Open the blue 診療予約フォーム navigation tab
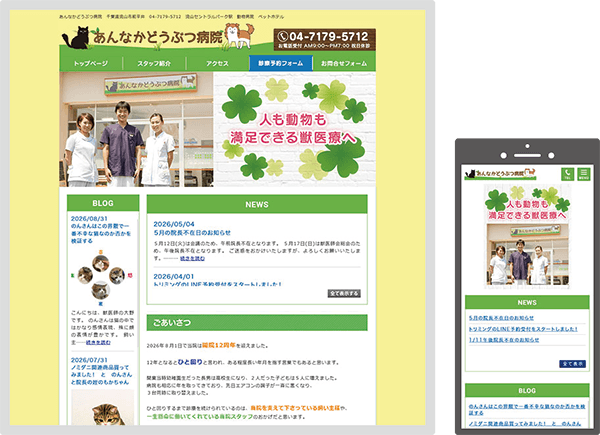 pyautogui.click(x=280, y=64)
